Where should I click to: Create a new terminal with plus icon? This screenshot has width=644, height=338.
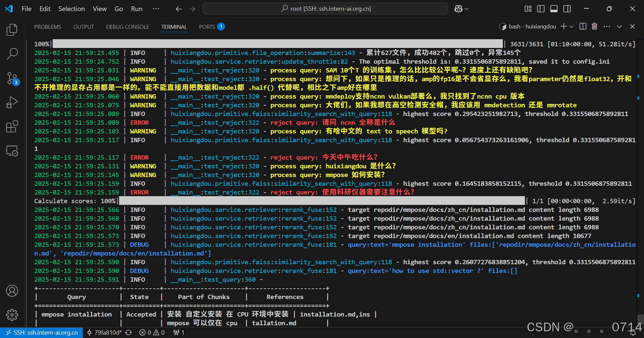(564, 26)
